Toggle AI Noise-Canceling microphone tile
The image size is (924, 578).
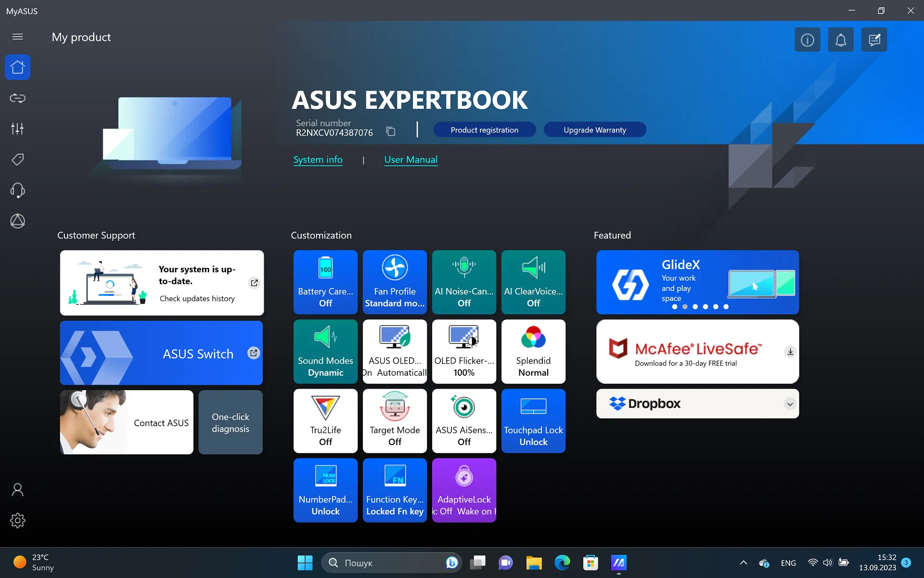464,282
